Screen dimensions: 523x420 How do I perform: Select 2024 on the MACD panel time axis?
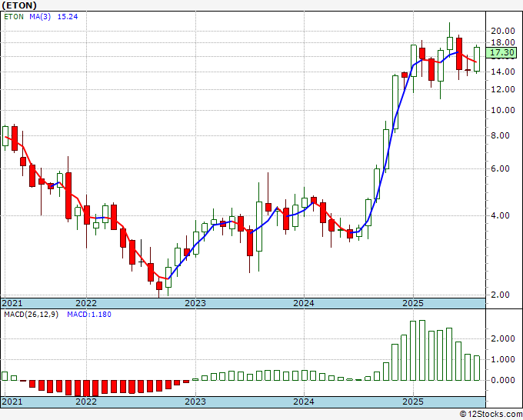pyautogui.click(x=304, y=402)
